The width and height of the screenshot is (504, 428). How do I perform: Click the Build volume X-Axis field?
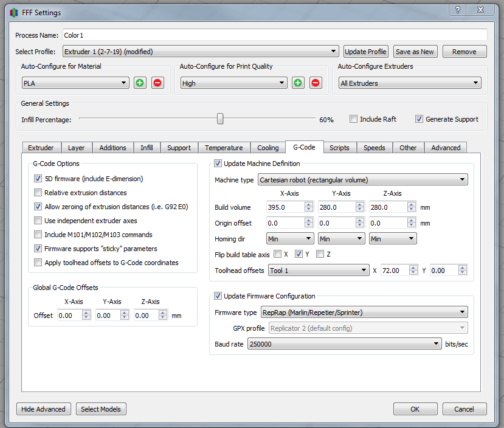pyautogui.click(x=290, y=207)
